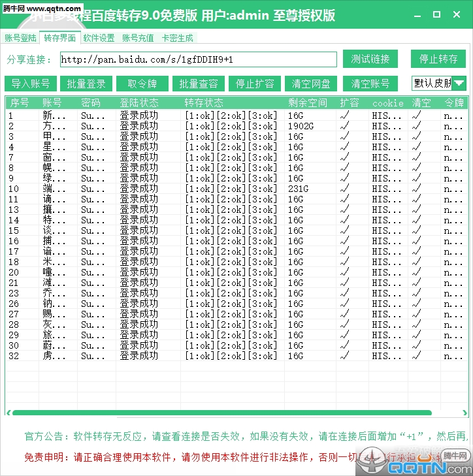The image size is (473, 476).
Task: Select 1902G in row 2
Action: [301, 126]
